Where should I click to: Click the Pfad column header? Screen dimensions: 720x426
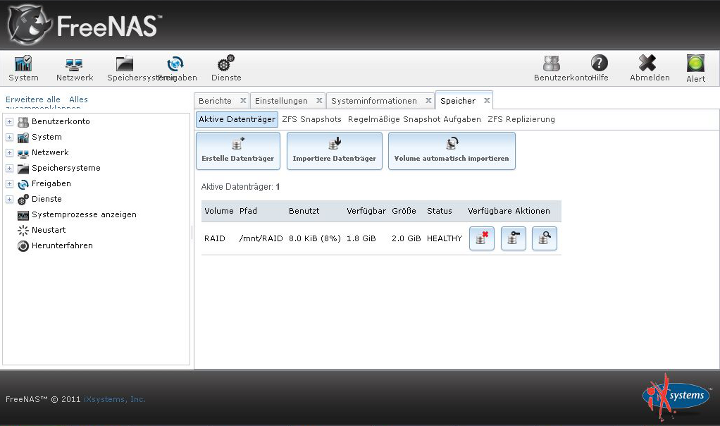click(248, 211)
